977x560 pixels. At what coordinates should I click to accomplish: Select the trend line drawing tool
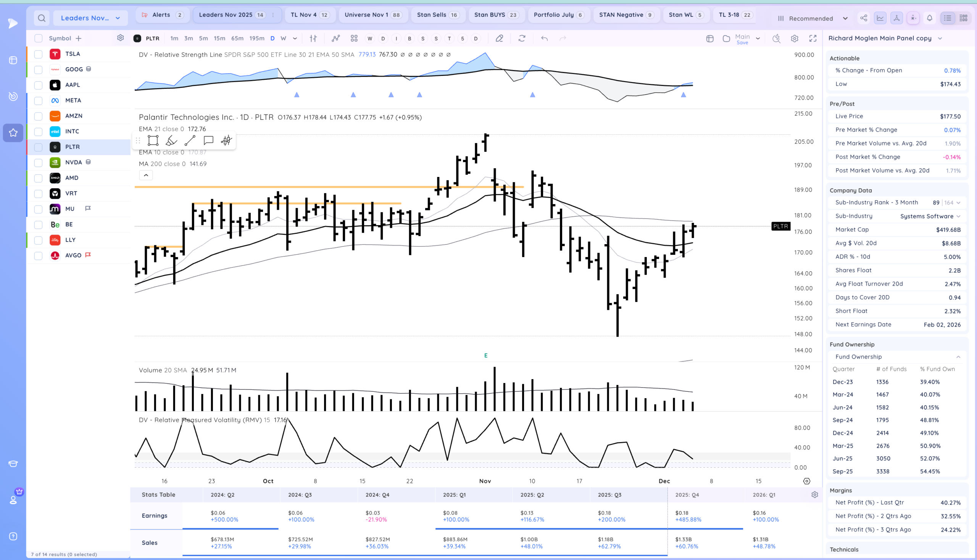(x=190, y=141)
